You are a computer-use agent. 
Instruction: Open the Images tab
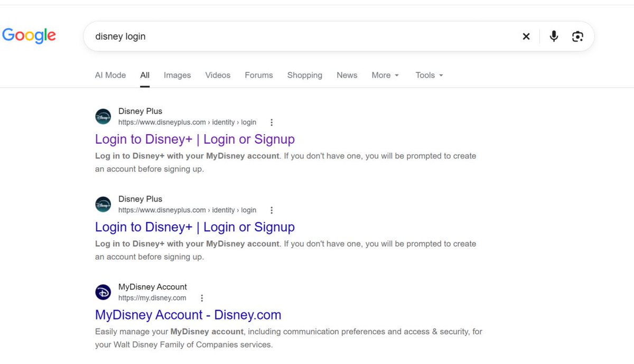pyautogui.click(x=177, y=75)
